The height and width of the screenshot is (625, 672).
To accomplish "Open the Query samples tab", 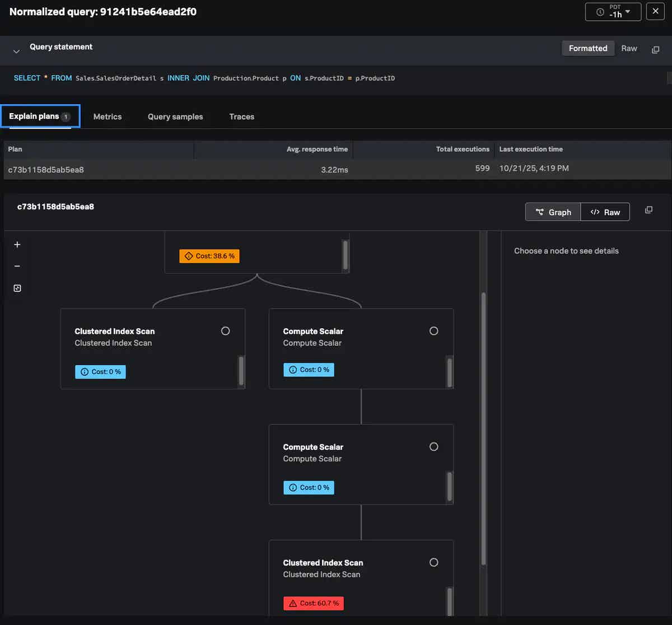I will (x=175, y=116).
